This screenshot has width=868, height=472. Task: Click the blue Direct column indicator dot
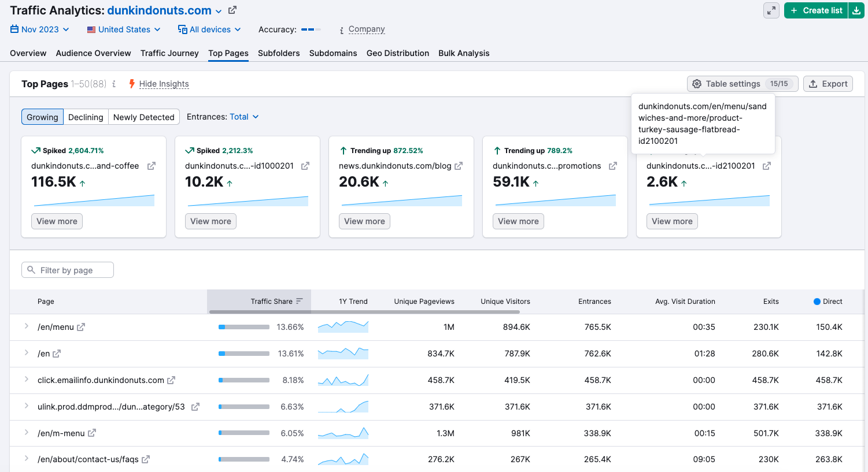(x=817, y=302)
